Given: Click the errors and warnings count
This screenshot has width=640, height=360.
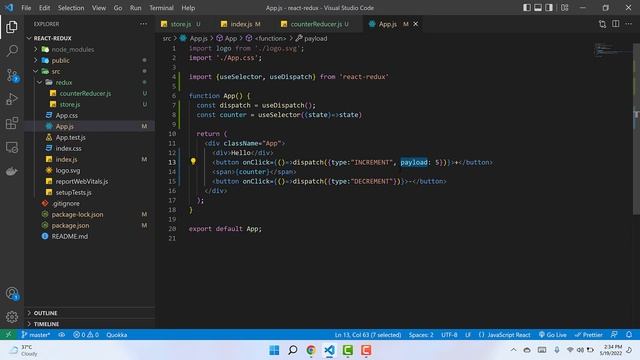Looking at the screenshot, I should (86, 335).
